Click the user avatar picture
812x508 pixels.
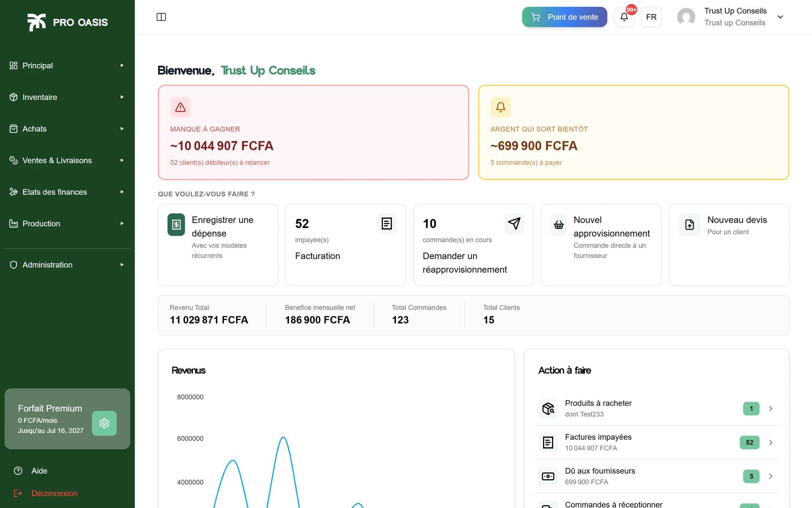tap(686, 17)
